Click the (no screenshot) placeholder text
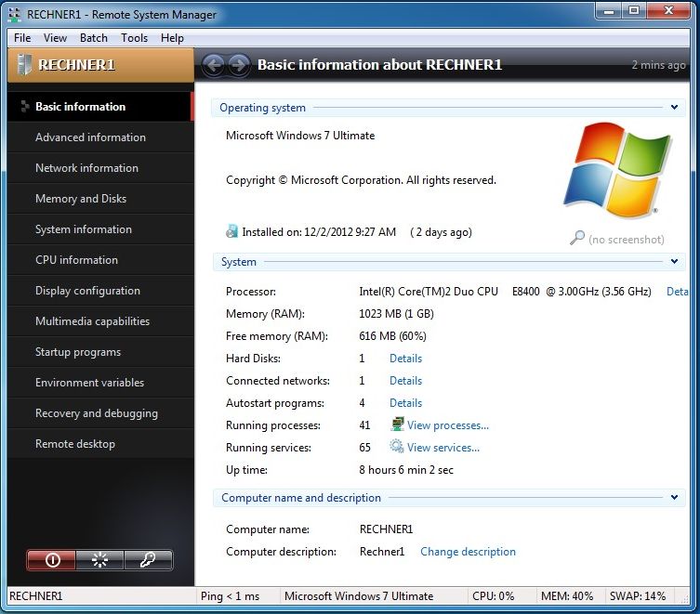 (x=627, y=240)
